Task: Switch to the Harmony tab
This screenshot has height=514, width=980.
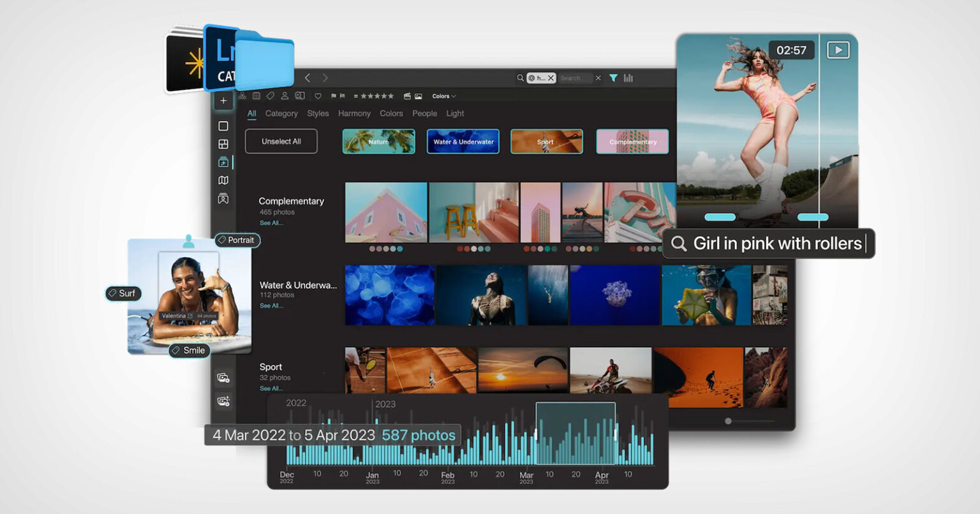Action: tap(354, 114)
